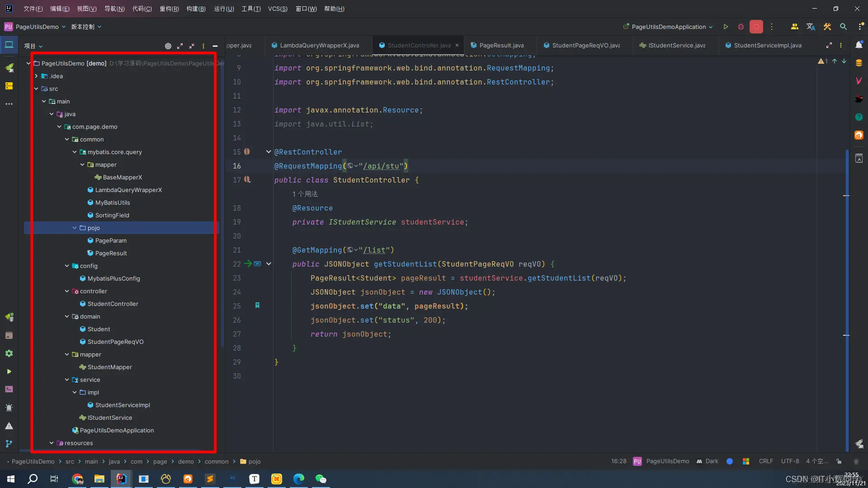
Task: Expand the .idea folder
Action: click(x=36, y=76)
